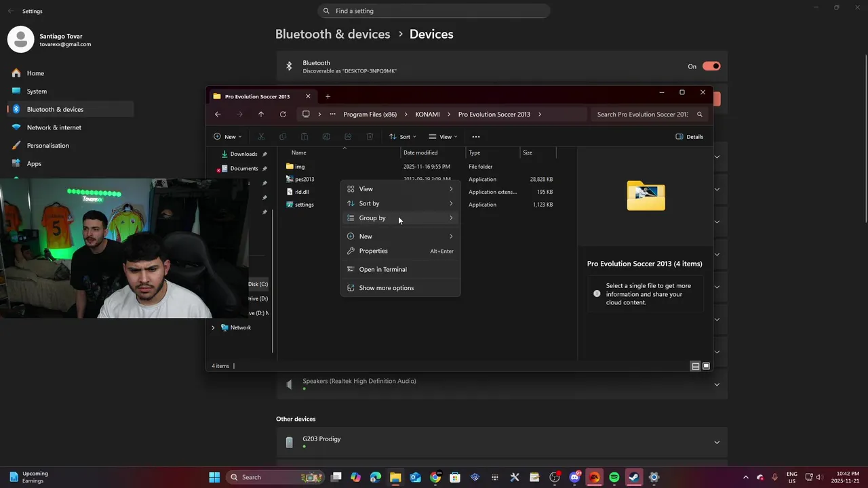Expand the chevron after KONAMI breadcrumb
The height and width of the screenshot is (488, 868).
click(449, 115)
